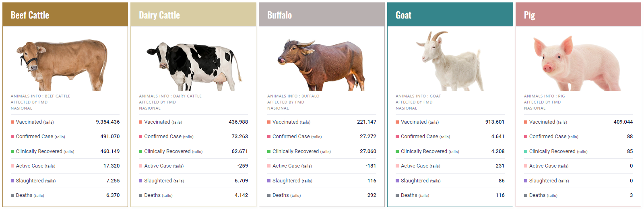The width and height of the screenshot is (644, 209).
Task: Click Beef Cattle Active Case label
Action: pos(30,166)
